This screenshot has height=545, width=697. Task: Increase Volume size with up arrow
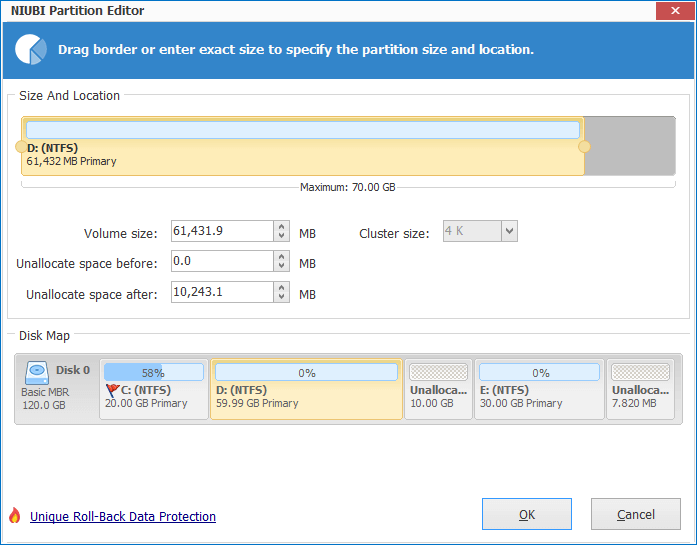[x=281, y=227]
